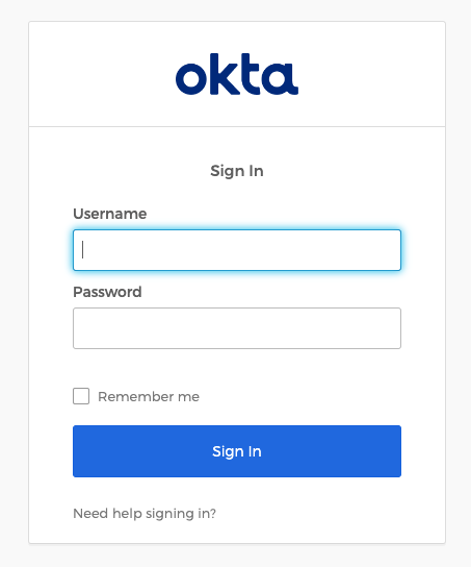The width and height of the screenshot is (472, 568).
Task: Focus the Username input field
Action: (237, 250)
